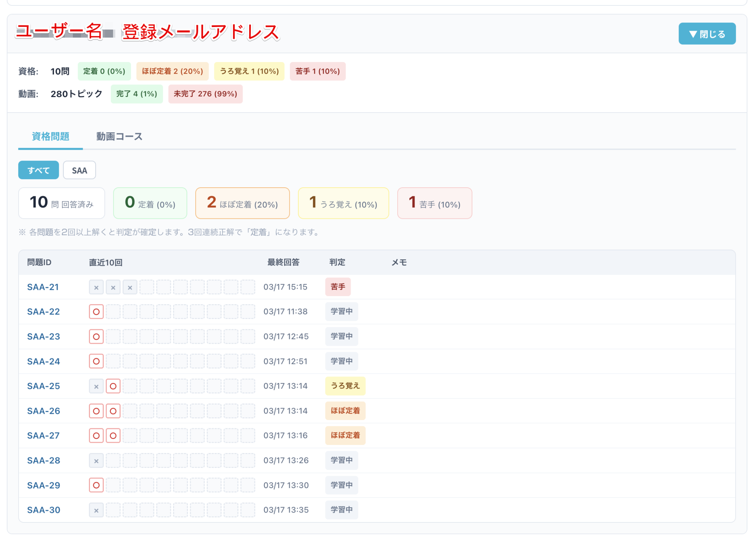Stay on the 資格問題 tab
Image resolution: width=756 pixels, height=543 pixels.
coord(50,136)
